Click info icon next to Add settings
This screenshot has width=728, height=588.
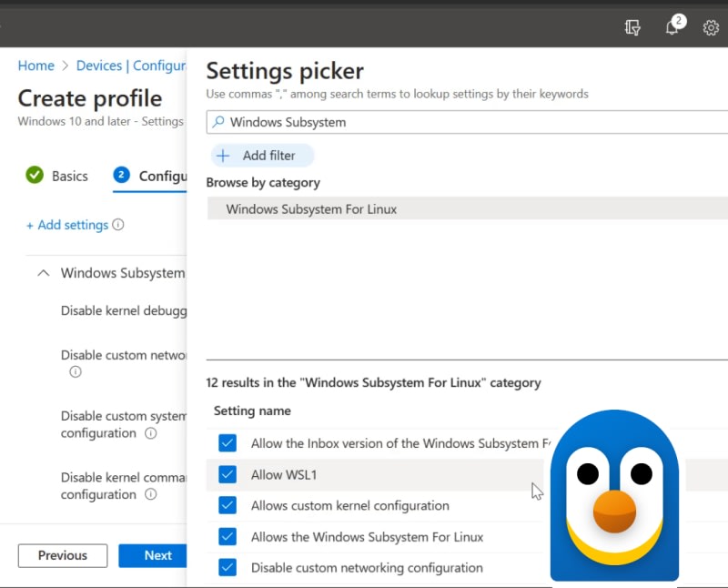tap(118, 225)
